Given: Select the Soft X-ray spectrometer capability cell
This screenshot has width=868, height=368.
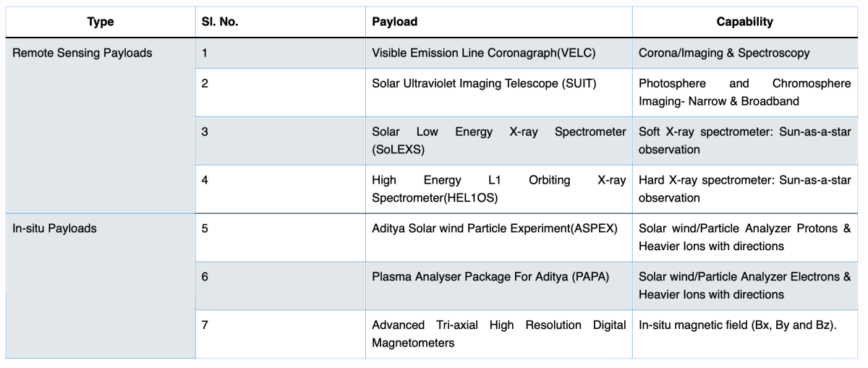Looking at the screenshot, I should pyautogui.click(x=744, y=140).
